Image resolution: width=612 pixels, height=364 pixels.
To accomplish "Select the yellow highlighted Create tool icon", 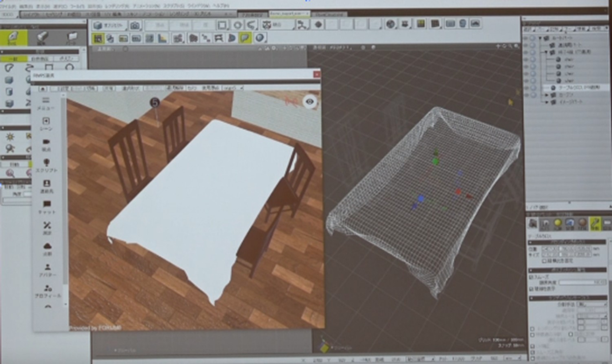I will [x=13, y=37].
